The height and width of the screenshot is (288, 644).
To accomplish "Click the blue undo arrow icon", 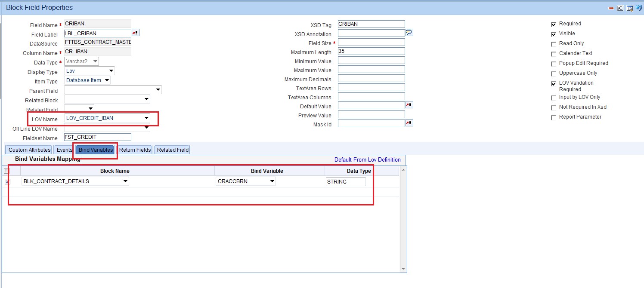I will (639, 8).
